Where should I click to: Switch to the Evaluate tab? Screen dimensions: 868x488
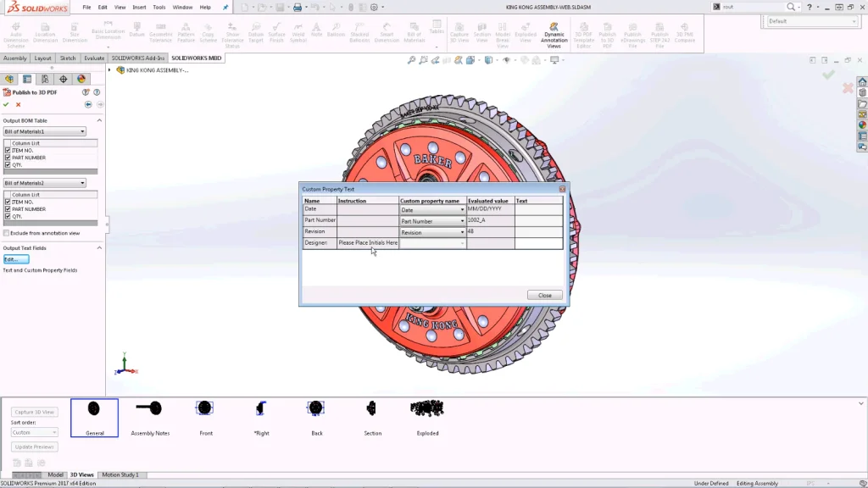[94, 58]
